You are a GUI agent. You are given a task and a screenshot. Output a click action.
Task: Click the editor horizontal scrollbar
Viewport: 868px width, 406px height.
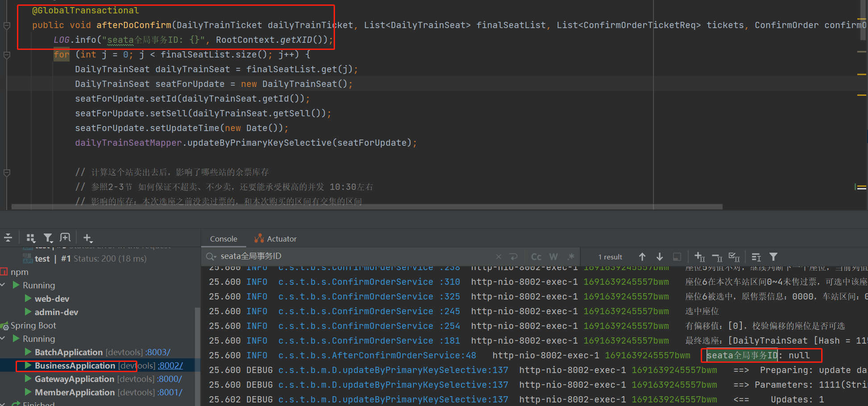point(367,207)
